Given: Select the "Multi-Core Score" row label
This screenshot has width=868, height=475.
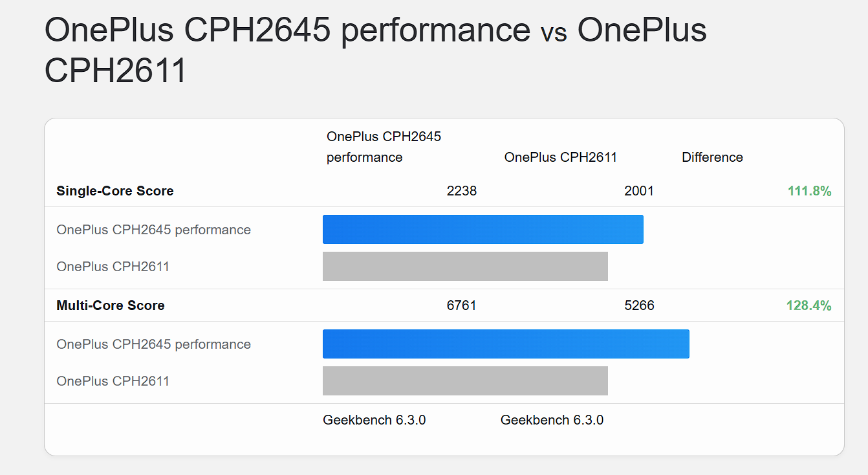Looking at the screenshot, I should pos(111,305).
